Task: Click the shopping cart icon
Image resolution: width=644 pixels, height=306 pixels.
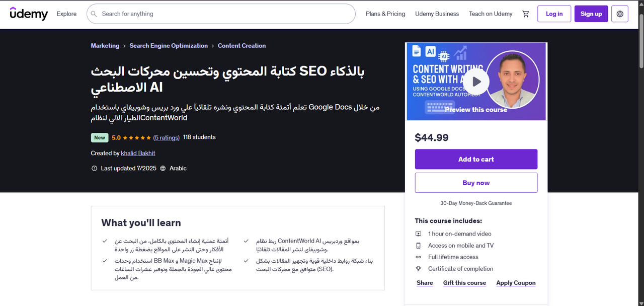Action: tap(526, 14)
